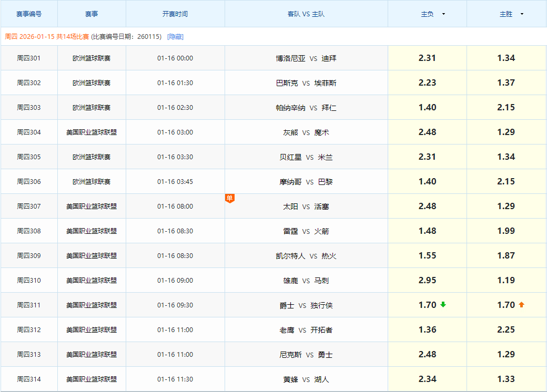Select 主胜 odds 1.34 for 贝红星 VS 米兰
Viewport: 547px width, 392px height.
click(x=506, y=157)
